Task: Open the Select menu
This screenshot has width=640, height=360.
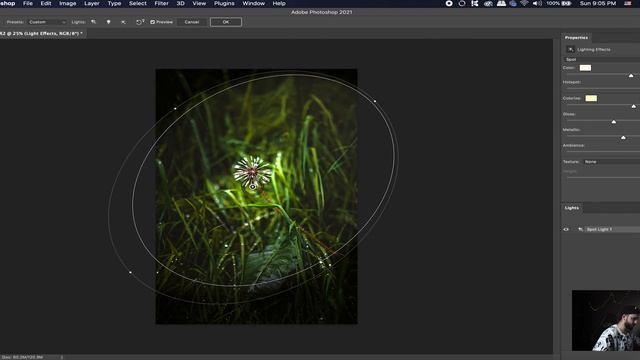Action: coord(138,3)
